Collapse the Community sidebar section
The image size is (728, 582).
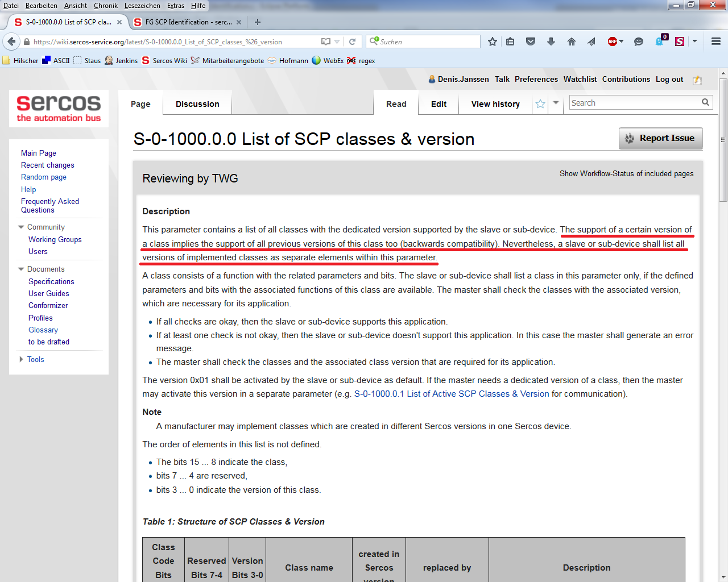tap(21, 227)
